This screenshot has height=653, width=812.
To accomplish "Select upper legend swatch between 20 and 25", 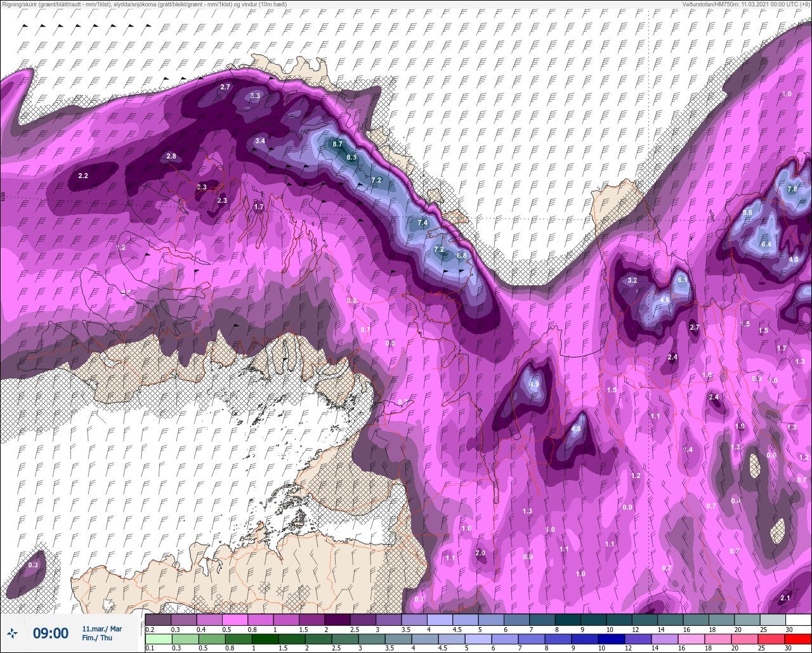I will 747,619.
